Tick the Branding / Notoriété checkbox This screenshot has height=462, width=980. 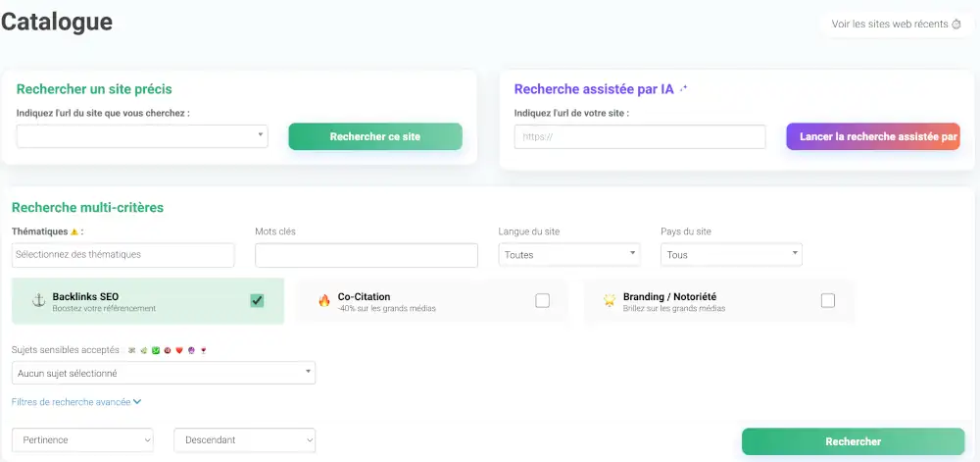pos(827,301)
